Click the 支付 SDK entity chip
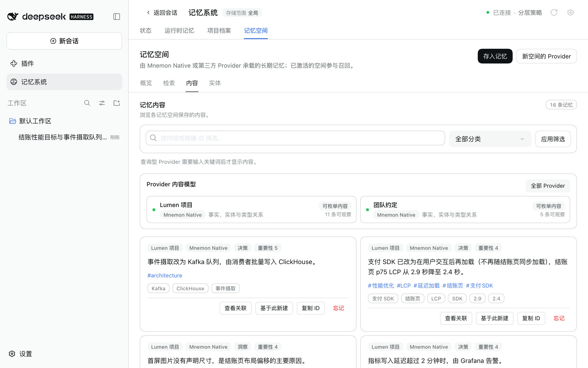Screen dimensions: 588x368 (x=383, y=298)
